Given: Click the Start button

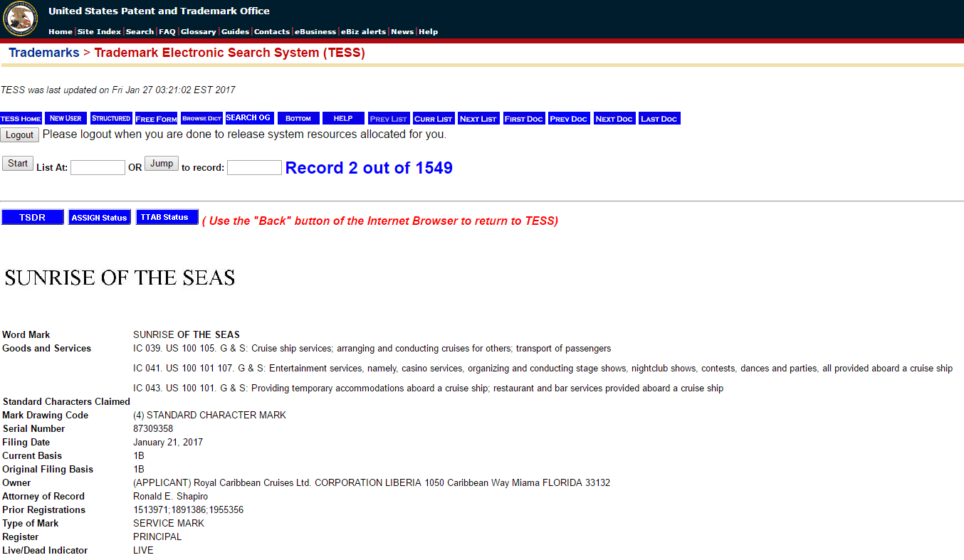Looking at the screenshot, I should tap(18, 164).
